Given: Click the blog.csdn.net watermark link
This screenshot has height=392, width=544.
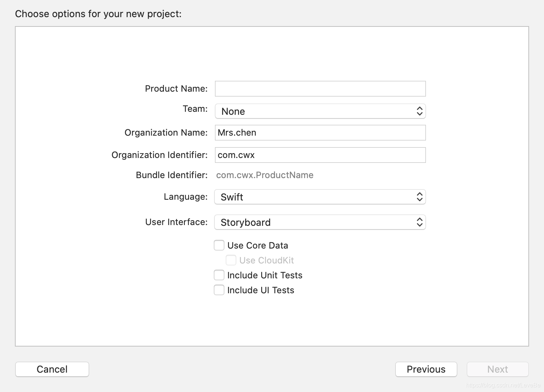Looking at the screenshot, I should click(503, 385).
